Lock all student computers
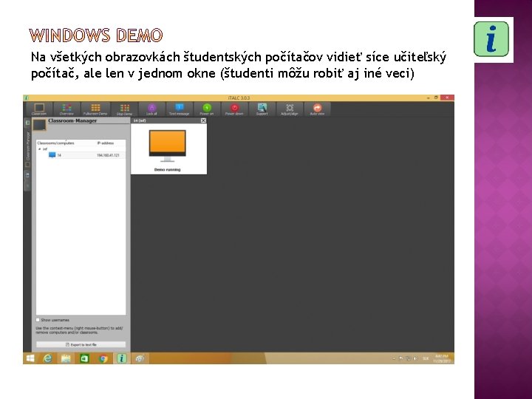This screenshot has height=399, width=532. 151,109
